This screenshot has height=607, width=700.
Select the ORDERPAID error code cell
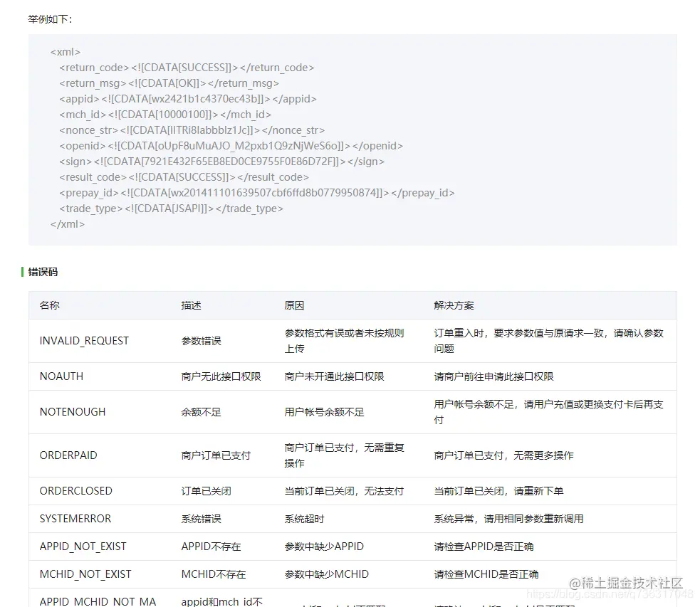pos(68,455)
